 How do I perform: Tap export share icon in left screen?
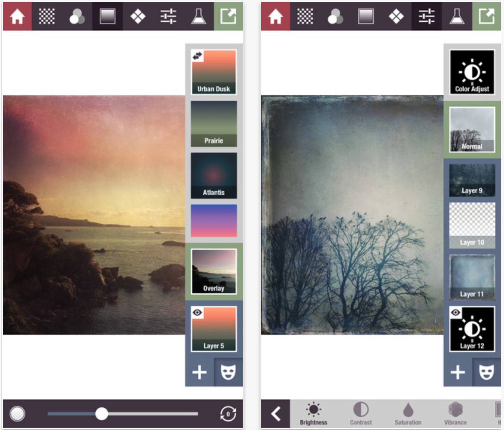228,16
